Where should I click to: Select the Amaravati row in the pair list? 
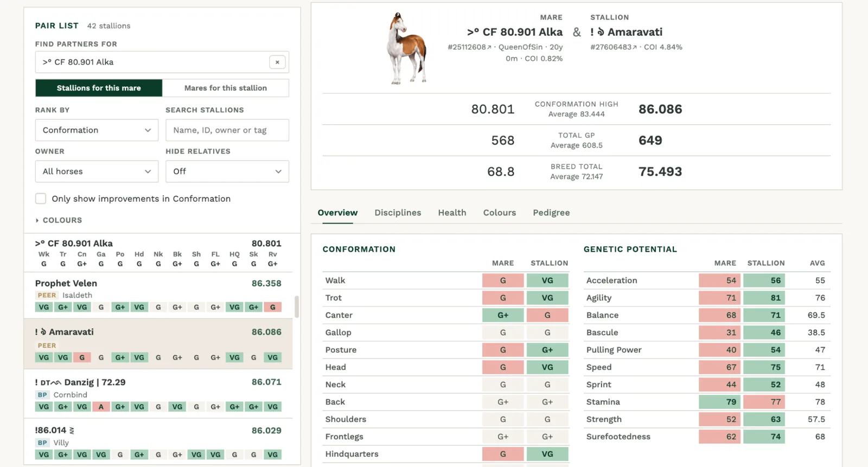pos(158,344)
